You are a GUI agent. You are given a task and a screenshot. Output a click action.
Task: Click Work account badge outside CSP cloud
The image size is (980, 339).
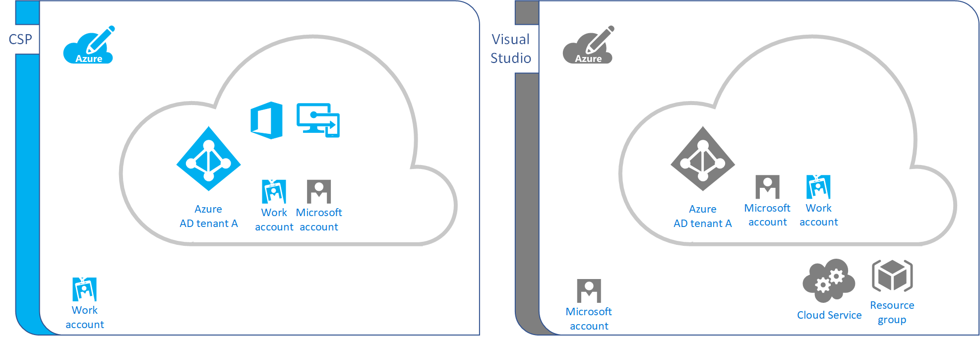pyautogui.click(x=84, y=289)
